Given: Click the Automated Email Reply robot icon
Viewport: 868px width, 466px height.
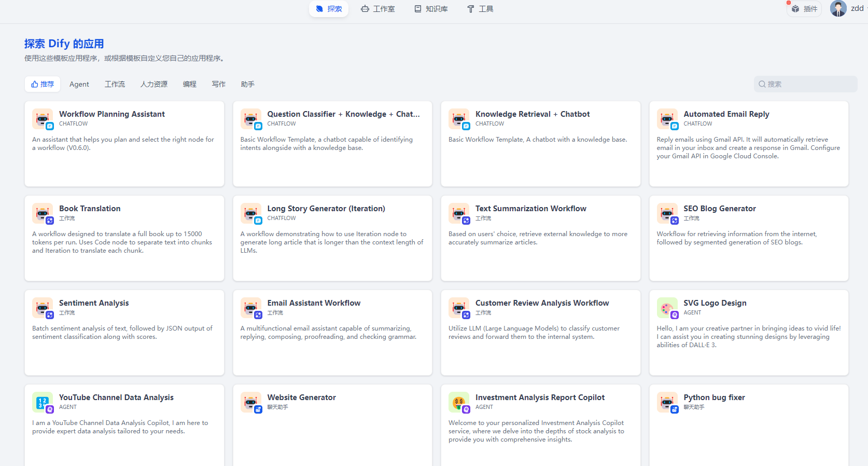Looking at the screenshot, I should point(667,119).
